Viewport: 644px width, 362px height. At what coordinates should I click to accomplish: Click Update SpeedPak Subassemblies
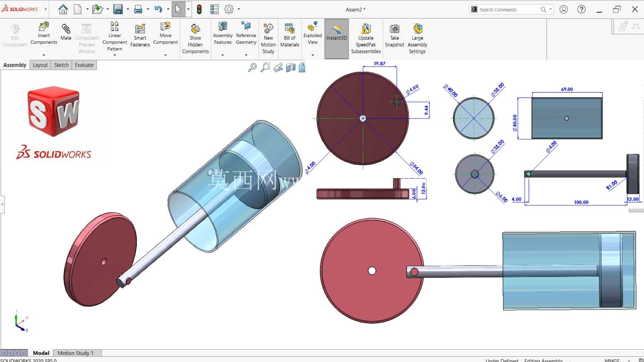click(x=366, y=38)
